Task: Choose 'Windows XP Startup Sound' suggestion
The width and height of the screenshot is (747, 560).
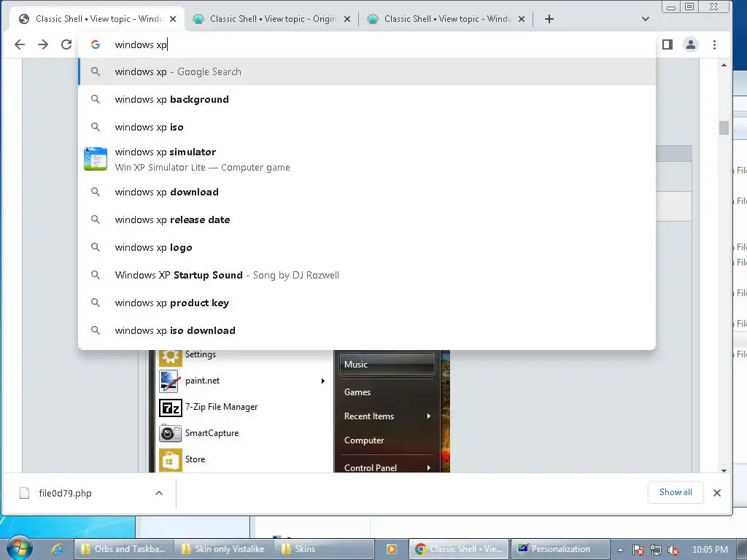Action: (367, 275)
